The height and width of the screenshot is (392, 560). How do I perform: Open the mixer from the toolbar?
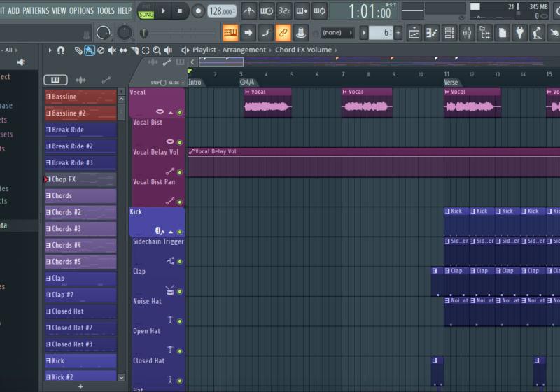pyautogui.click(x=466, y=32)
